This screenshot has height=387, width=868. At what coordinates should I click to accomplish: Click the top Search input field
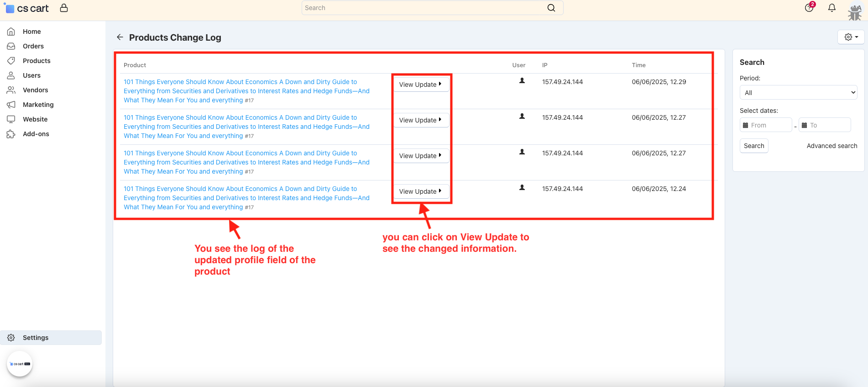(432, 8)
